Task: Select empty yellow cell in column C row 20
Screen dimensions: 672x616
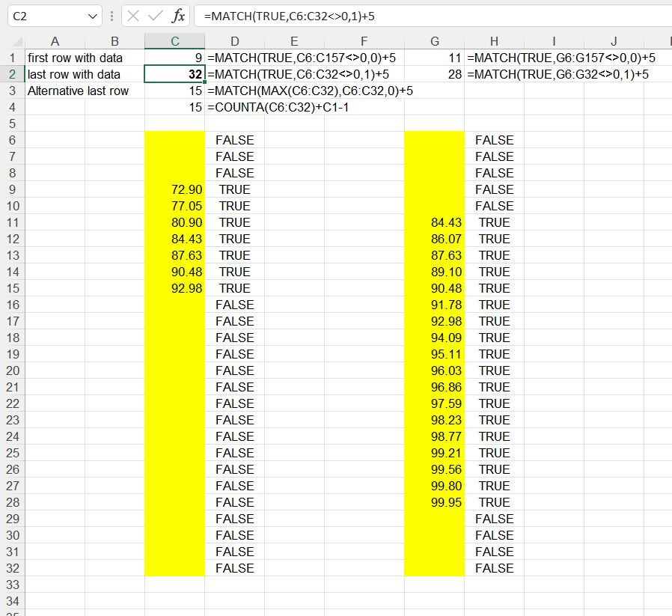Action: coord(174,370)
